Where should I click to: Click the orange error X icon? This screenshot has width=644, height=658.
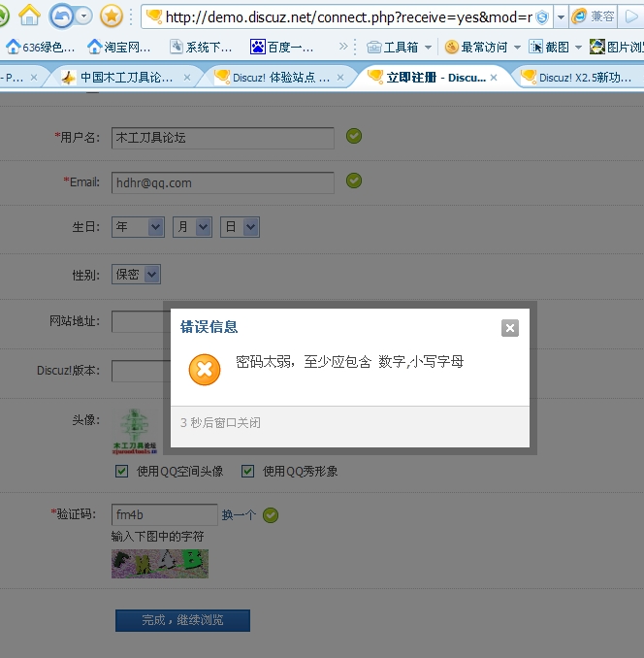205,370
